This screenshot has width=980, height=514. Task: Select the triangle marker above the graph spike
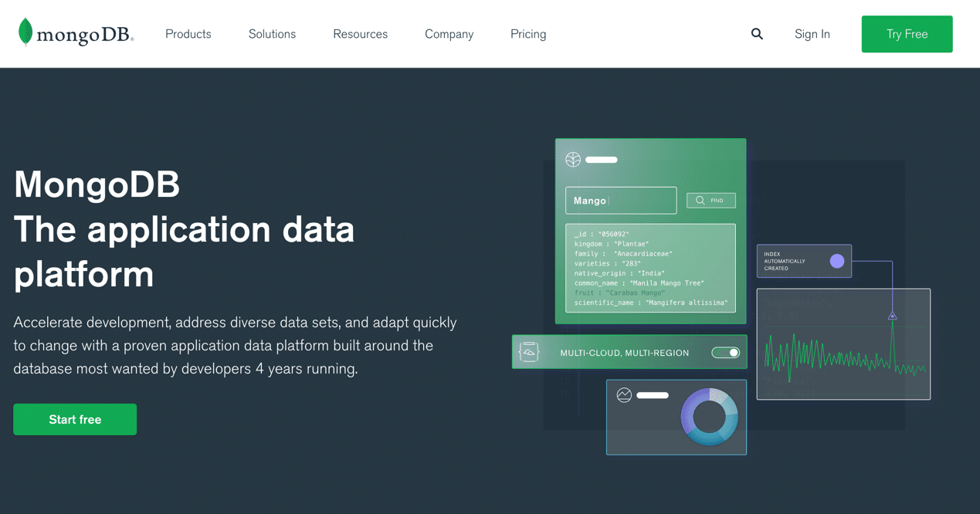tap(892, 316)
